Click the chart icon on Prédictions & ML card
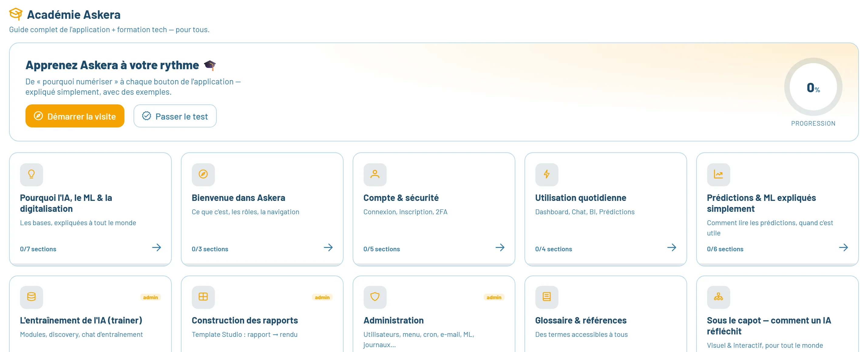 [x=718, y=174]
